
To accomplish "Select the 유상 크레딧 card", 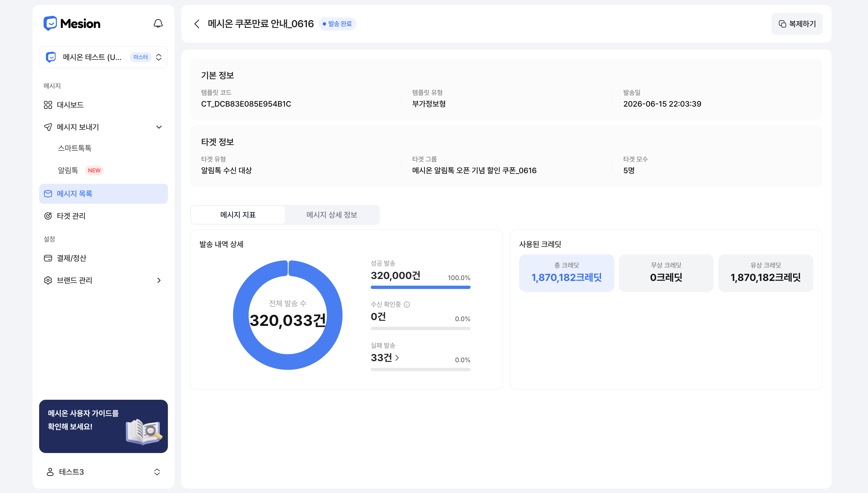I will [765, 273].
